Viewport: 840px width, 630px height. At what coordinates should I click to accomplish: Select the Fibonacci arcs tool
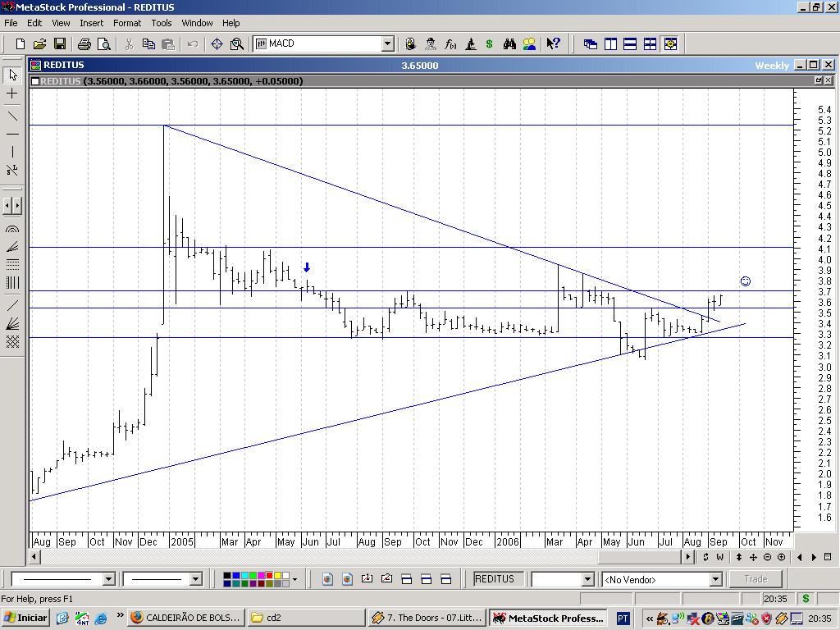tap(12, 230)
